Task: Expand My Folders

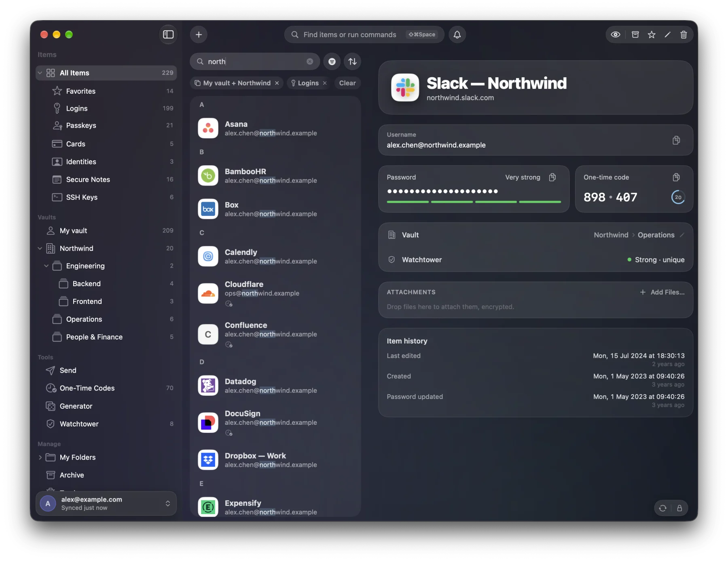Action: (40, 458)
